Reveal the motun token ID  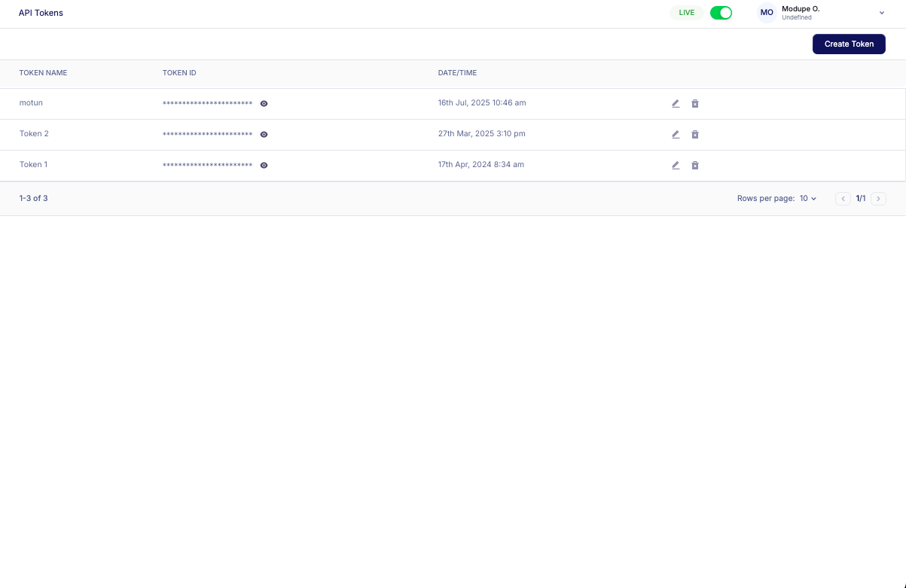[264, 104]
